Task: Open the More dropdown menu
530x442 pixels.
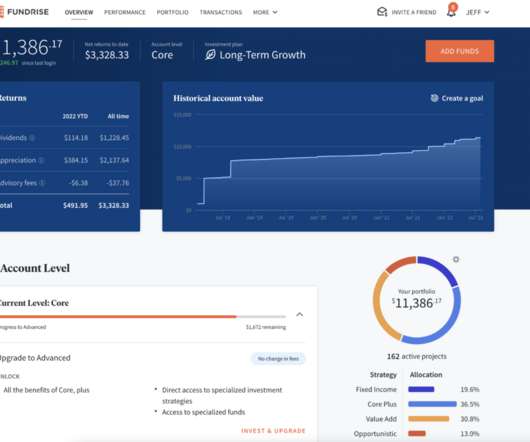Action: (265, 12)
